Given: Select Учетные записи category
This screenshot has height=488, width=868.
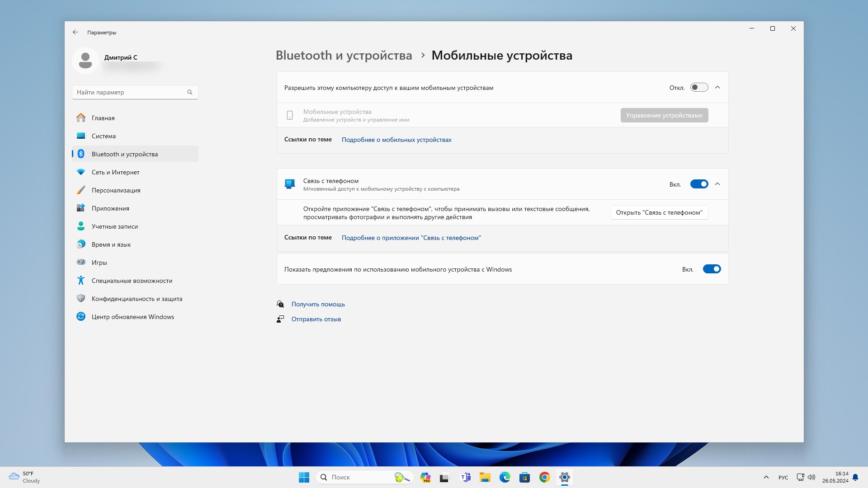Looking at the screenshot, I should point(135,226).
